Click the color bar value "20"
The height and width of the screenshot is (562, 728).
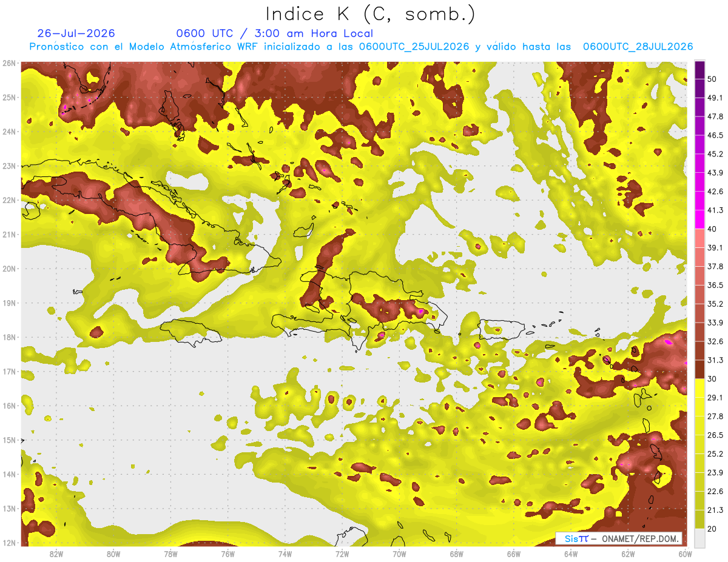point(712,529)
